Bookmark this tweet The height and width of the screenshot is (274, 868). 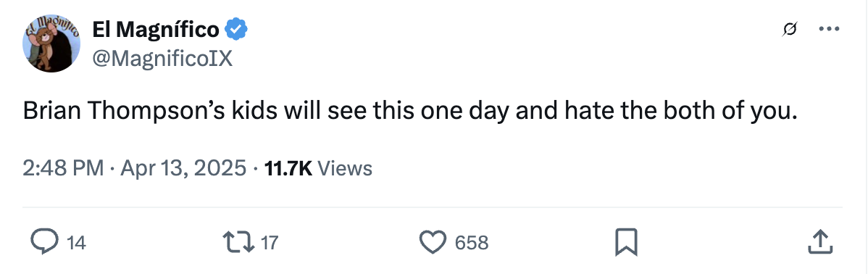click(x=627, y=242)
